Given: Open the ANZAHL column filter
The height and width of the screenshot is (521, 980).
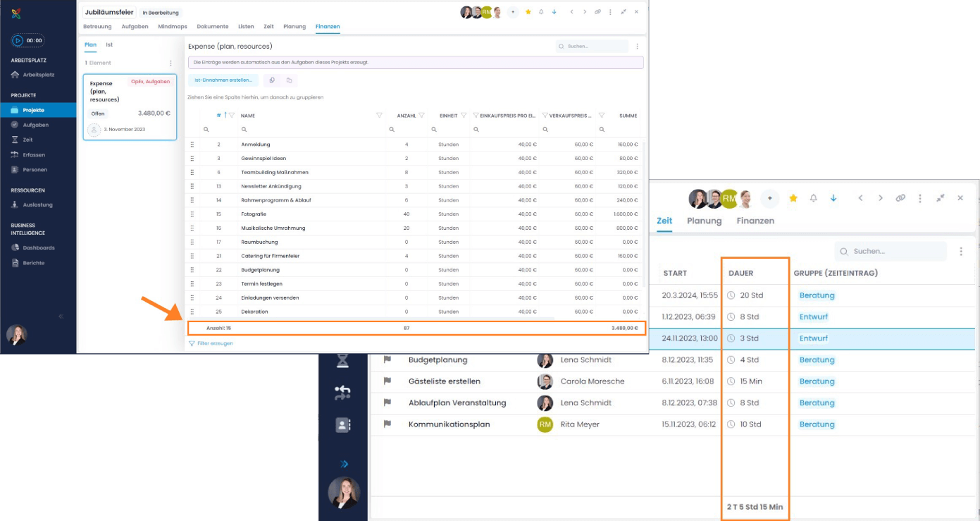Looking at the screenshot, I should click(x=421, y=116).
